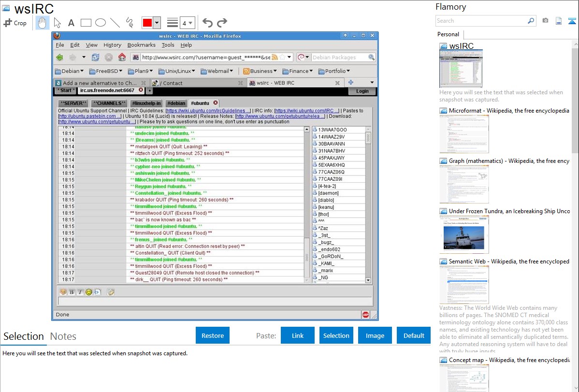Switch to the Personal tab
This screenshot has height=392, width=579.
pos(449,34)
